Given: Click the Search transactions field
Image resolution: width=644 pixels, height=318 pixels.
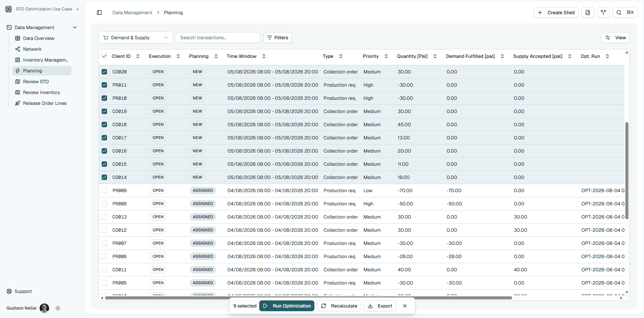Looking at the screenshot, I should 218,38.
